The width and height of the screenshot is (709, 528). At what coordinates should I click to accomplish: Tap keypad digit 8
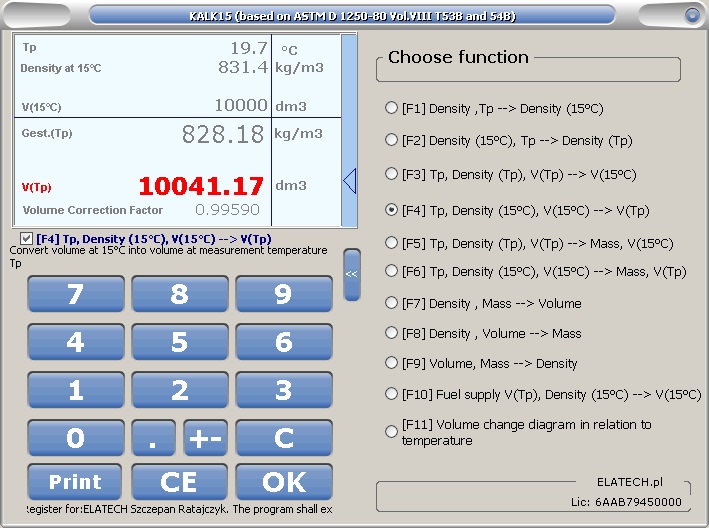(x=180, y=294)
